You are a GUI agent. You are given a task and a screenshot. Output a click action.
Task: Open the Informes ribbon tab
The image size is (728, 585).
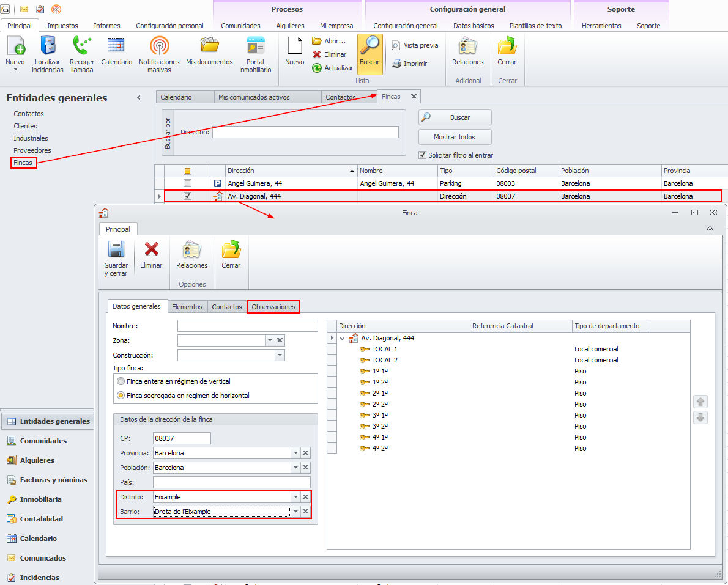[107, 26]
